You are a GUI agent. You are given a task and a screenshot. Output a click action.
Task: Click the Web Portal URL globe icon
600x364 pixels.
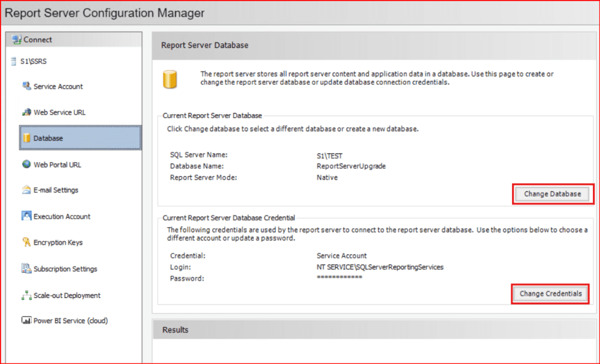click(x=26, y=164)
